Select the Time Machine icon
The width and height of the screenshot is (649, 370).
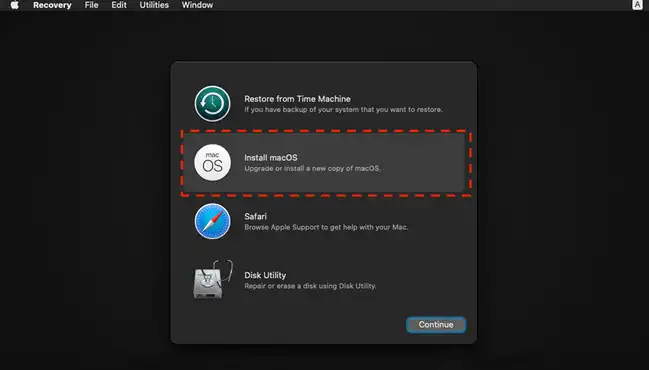(212, 103)
